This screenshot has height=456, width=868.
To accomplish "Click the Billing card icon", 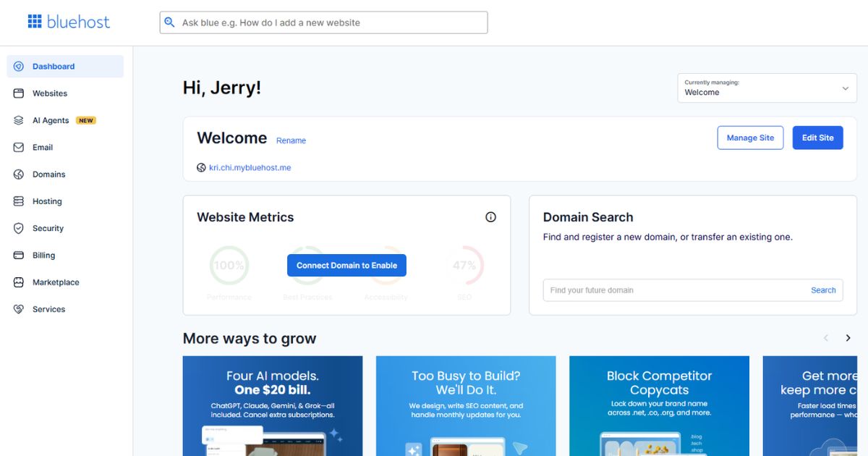I will [x=19, y=256].
